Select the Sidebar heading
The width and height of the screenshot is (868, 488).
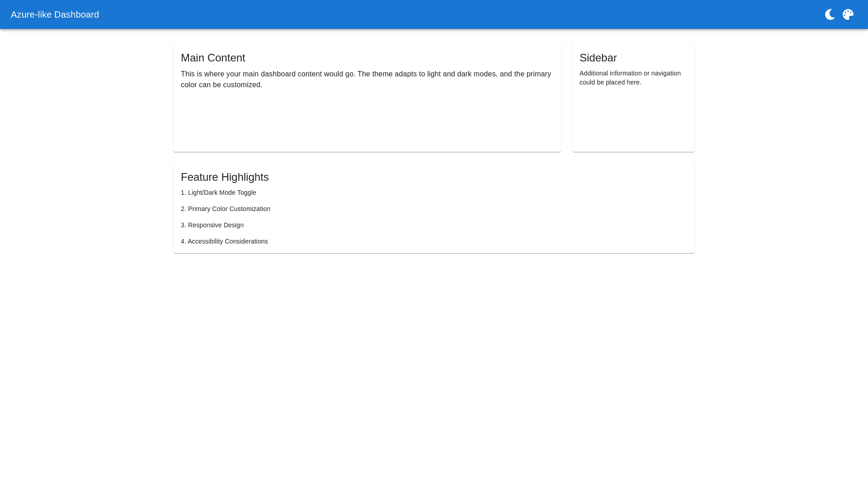coord(598,58)
